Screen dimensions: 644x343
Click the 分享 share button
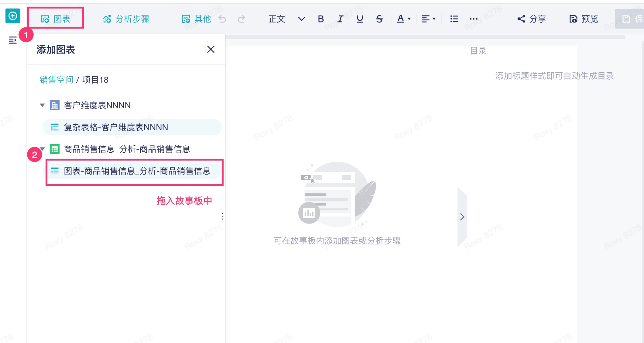coord(532,19)
